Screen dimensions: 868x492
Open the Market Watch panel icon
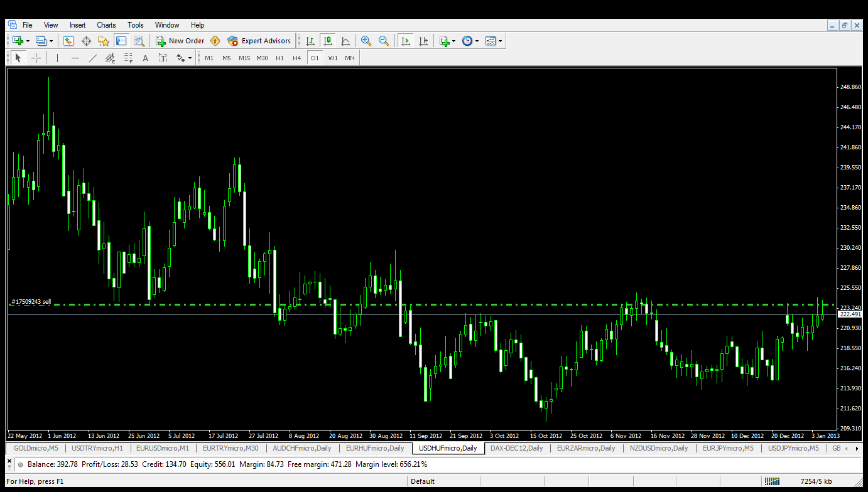point(68,41)
